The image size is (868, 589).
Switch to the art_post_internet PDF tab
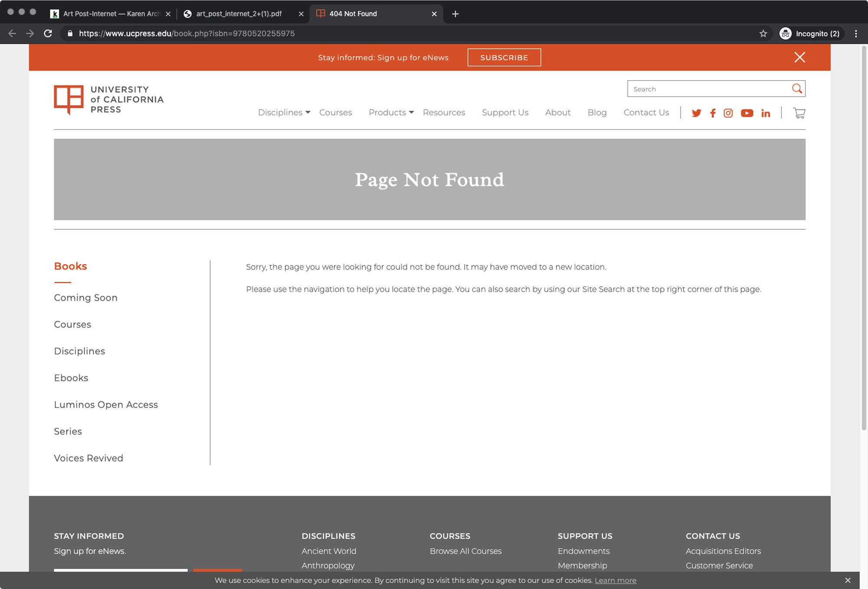[x=239, y=14]
